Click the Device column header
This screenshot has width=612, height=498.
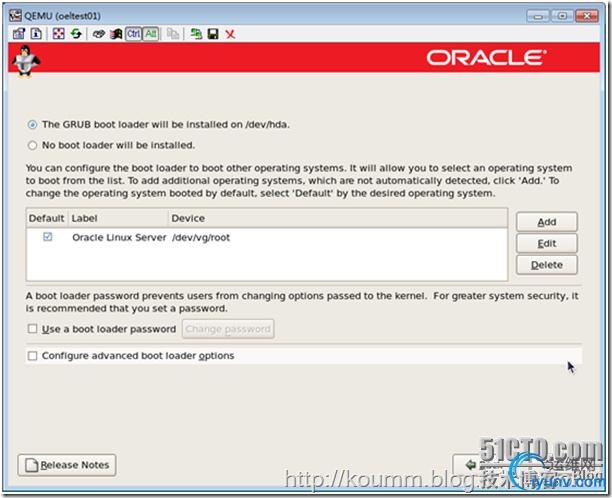coord(338,218)
